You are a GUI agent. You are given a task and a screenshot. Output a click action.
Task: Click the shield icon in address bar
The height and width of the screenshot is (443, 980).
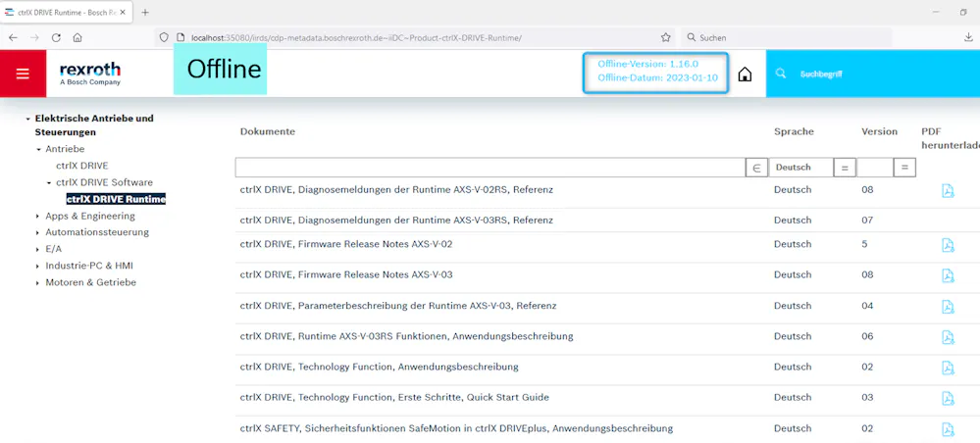164,37
